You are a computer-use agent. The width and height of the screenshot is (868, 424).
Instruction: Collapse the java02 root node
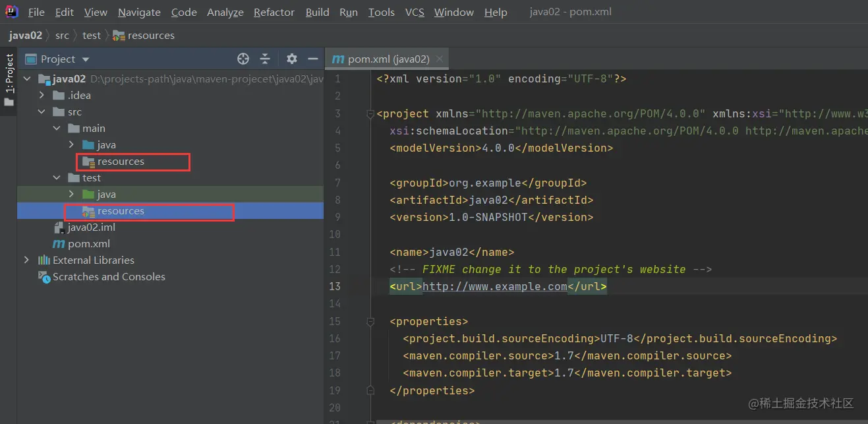pyautogui.click(x=27, y=79)
